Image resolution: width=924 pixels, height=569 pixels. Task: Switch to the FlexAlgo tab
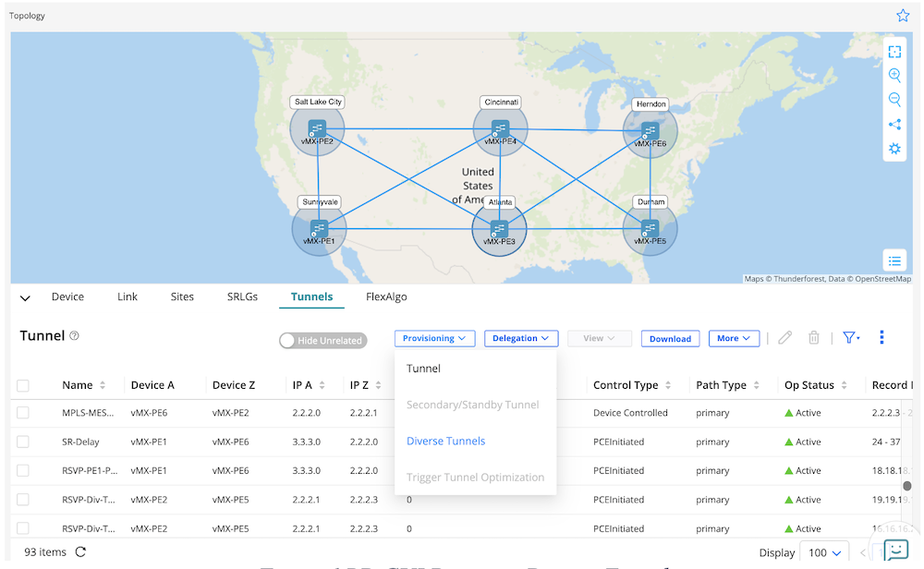[386, 297]
